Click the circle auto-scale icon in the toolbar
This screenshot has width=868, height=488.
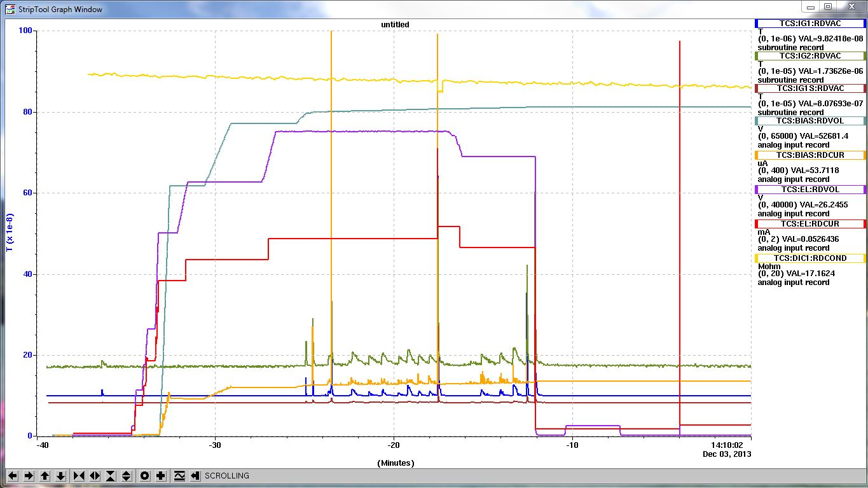coord(145,476)
